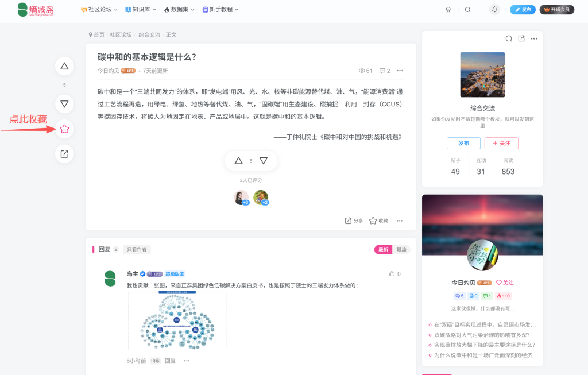
Task: Switch reply sorting to 最新
Action: (x=383, y=249)
